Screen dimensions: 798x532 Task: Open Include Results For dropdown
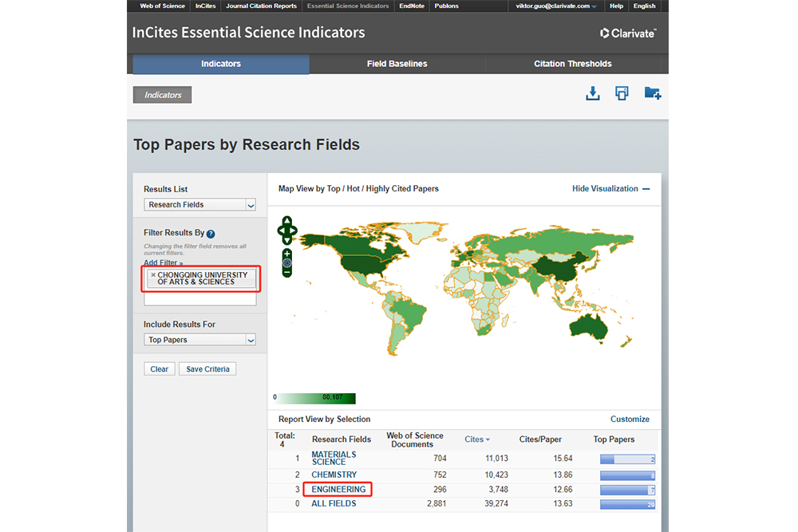click(199, 340)
